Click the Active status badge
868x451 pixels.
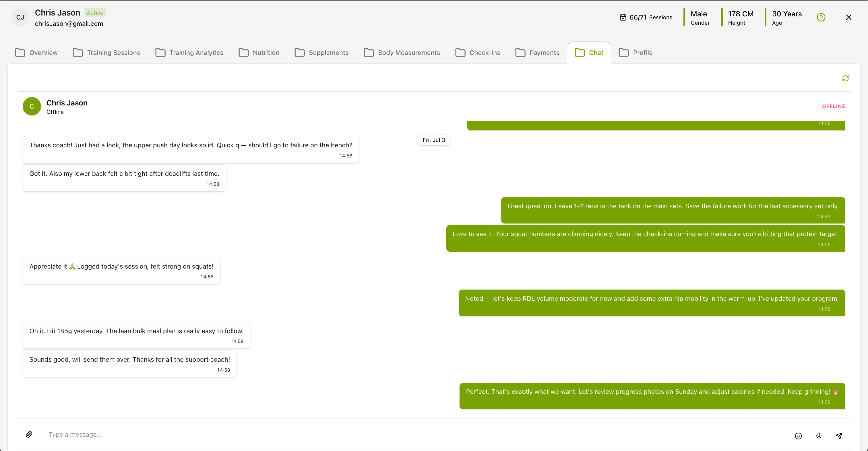point(95,13)
